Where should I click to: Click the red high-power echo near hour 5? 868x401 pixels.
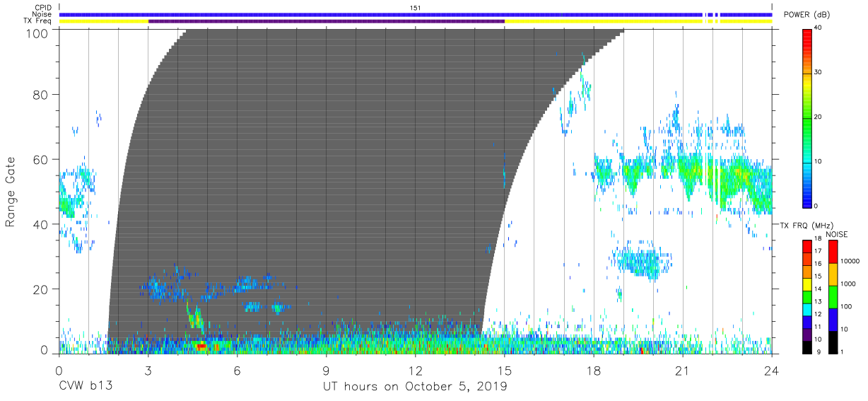click(201, 346)
